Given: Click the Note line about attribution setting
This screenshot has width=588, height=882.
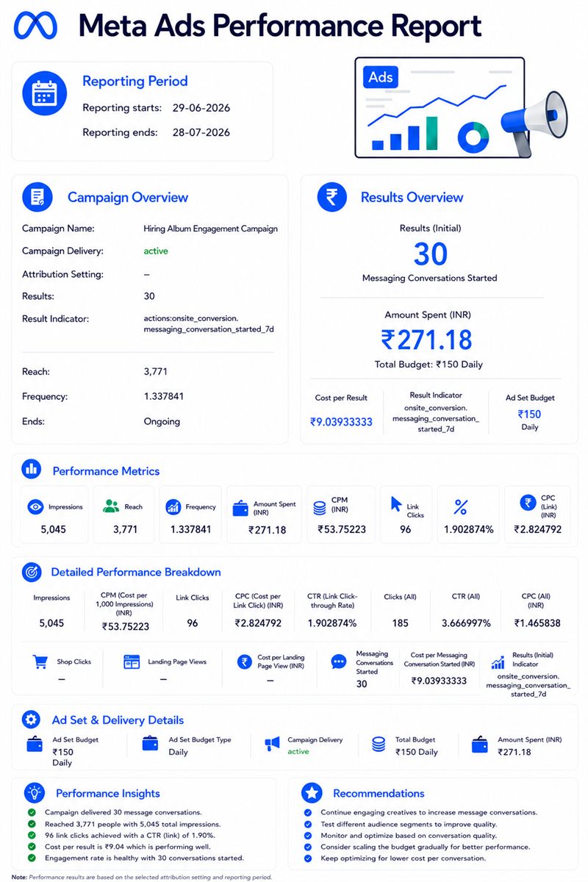Looking at the screenshot, I should [x=141, y=877].
